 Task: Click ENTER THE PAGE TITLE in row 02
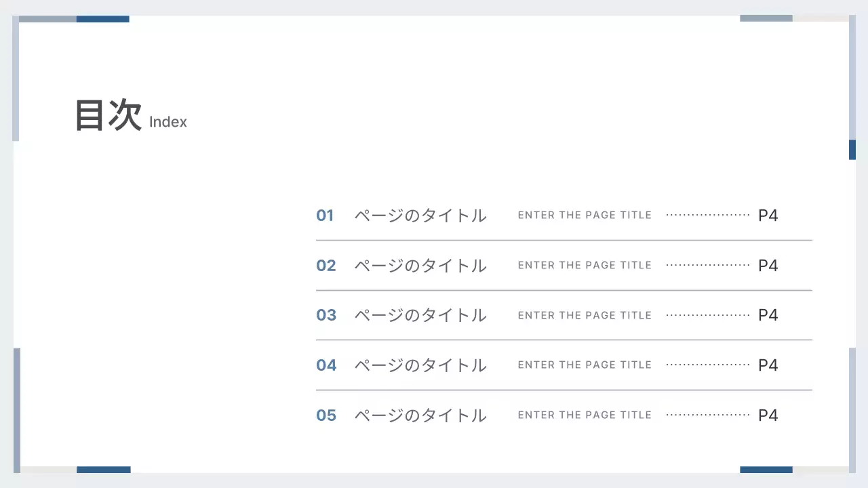pos(585,266)
